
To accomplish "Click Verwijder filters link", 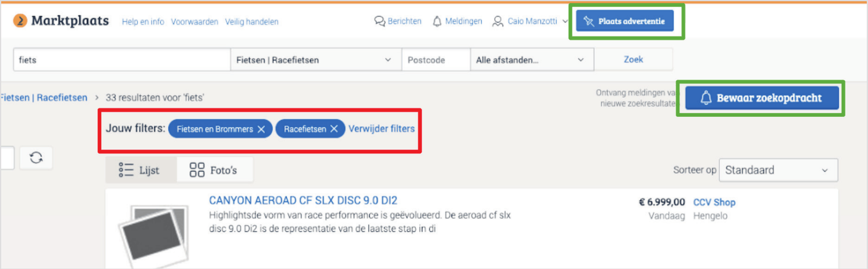I will (381, 129).
